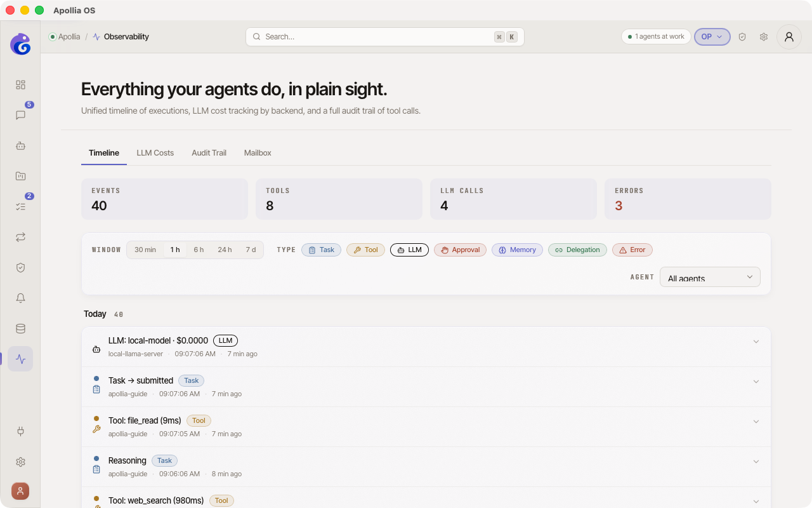Click the 1 agents at work pill

coord(656,37)
